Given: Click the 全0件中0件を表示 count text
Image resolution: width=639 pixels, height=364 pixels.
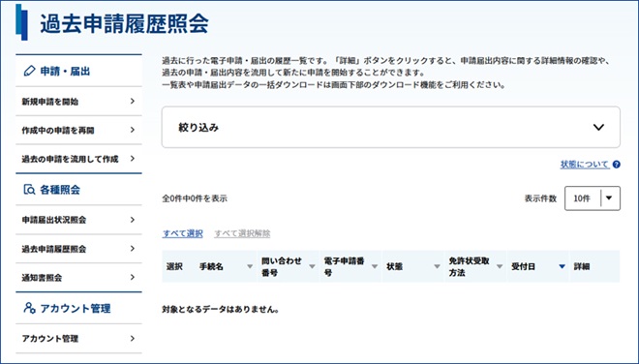Looking at the screenshot, I should 195,198.
